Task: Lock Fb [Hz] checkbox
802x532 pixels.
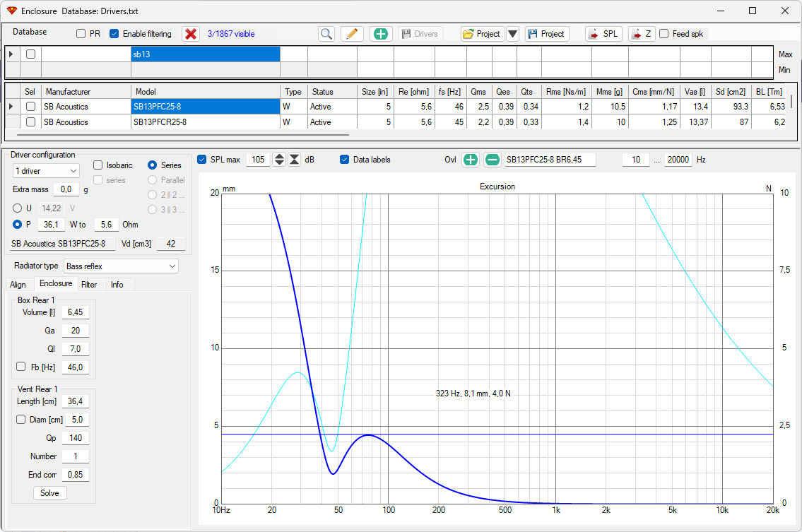Action: [21, 367]
